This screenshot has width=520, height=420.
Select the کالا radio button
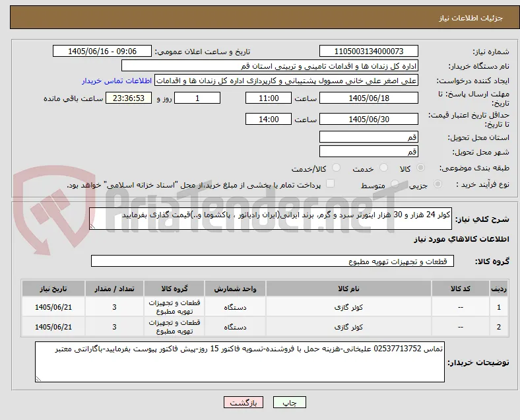point(420,168)
